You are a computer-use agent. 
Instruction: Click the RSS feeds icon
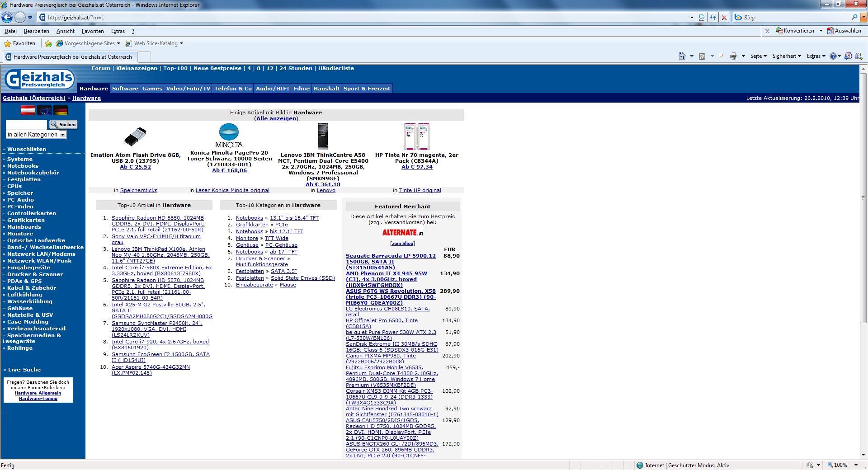pos(702,56)
